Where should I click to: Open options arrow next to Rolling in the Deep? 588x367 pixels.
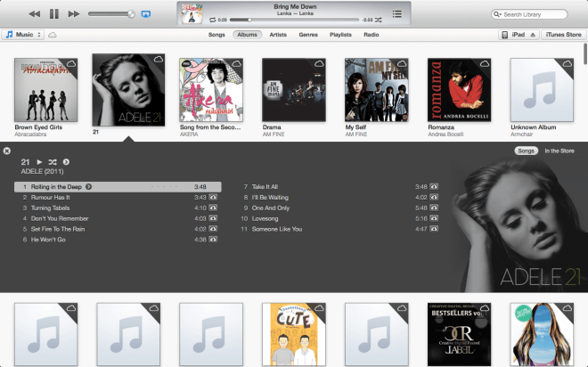tap(89, 186)
